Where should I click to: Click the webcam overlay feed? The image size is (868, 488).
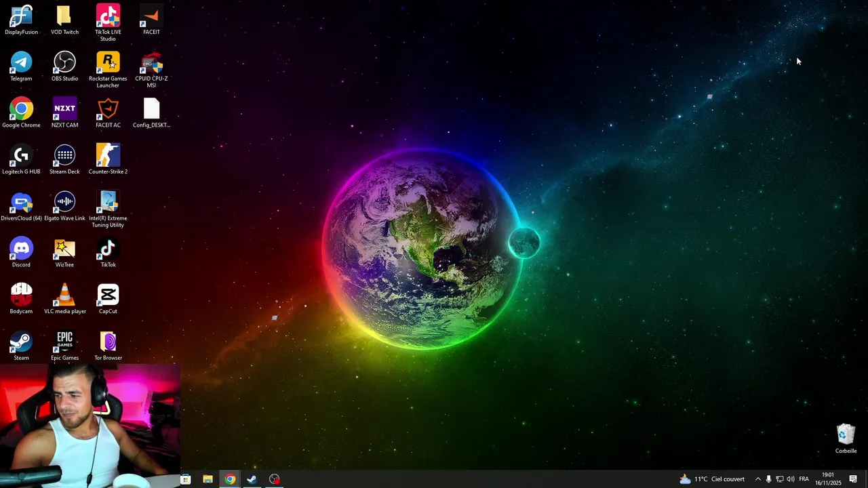(90, 426)
